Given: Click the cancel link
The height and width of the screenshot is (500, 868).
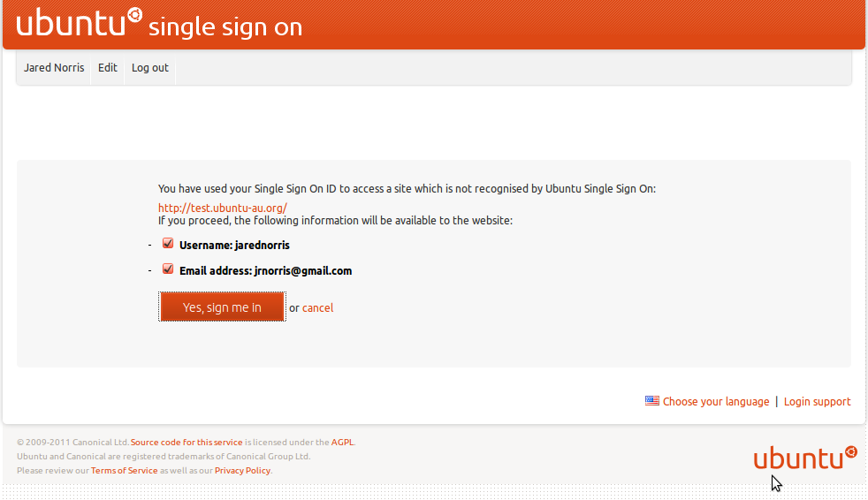Looking at the screenshot, I should click(318, 308).
